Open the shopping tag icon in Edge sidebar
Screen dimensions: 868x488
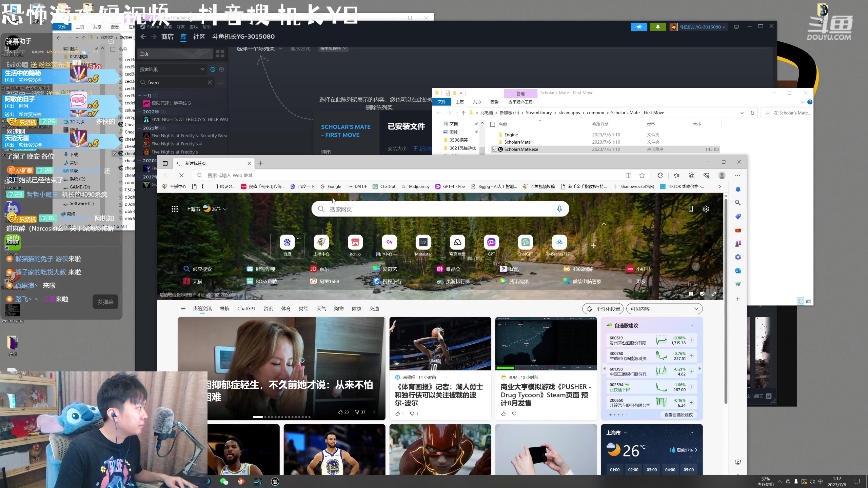pyautogui.click(x=738, y=216)
